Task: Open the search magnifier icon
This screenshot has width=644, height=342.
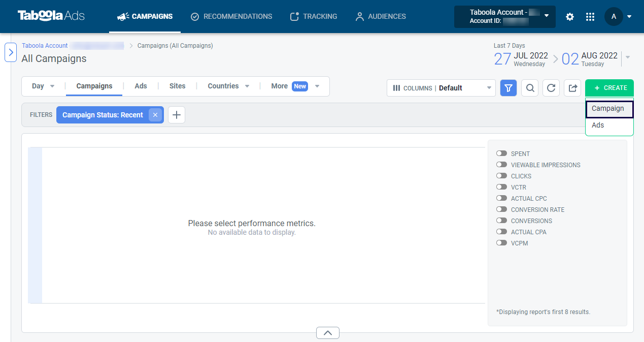Action: pyautogui.click(x=530, y=88)
